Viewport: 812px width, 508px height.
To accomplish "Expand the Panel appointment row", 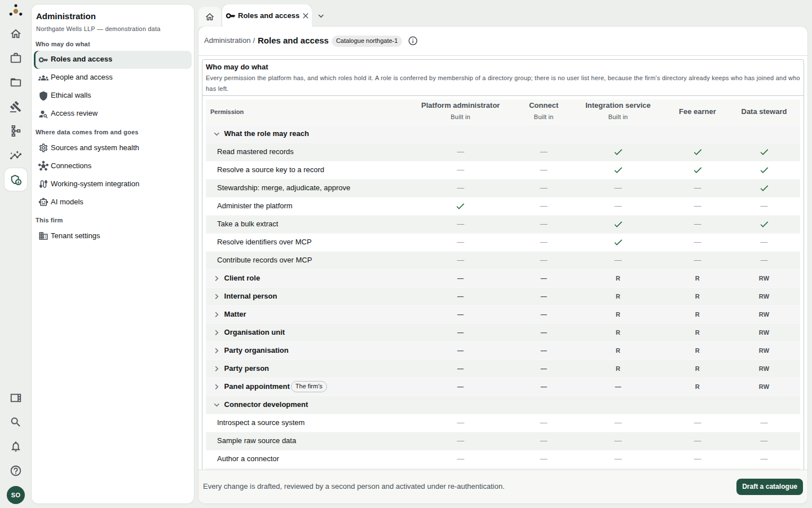I will (x=217, y=387).
